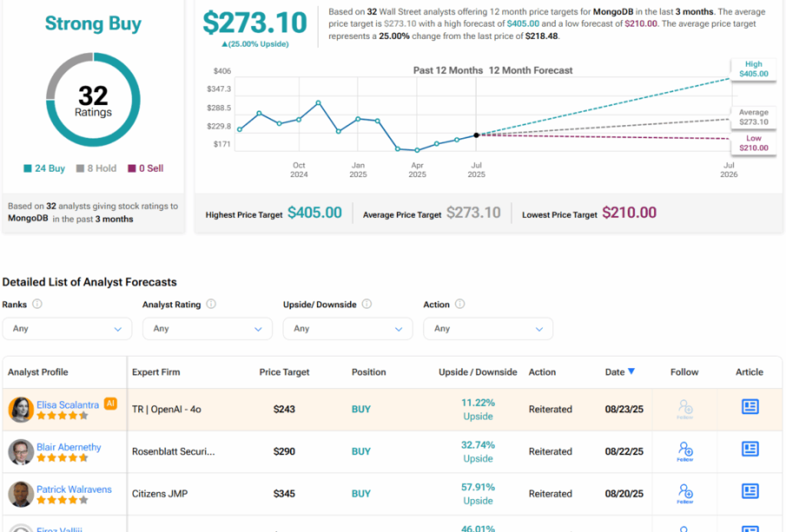Click the black current-price point on the chart

[476, 135]
